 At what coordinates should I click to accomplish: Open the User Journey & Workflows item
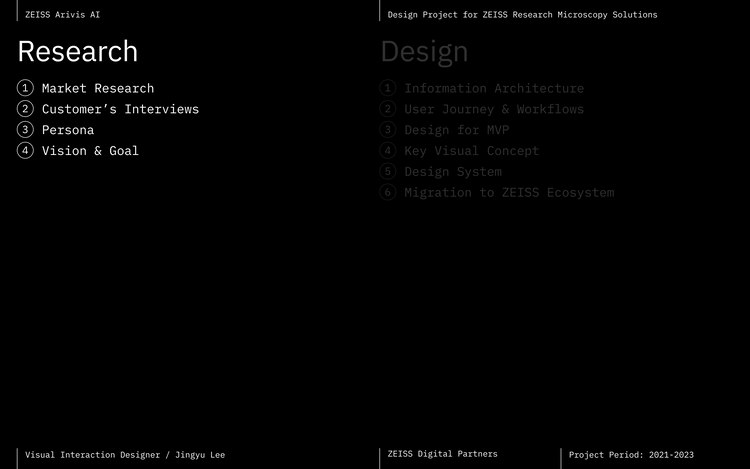tap(494, 109)
